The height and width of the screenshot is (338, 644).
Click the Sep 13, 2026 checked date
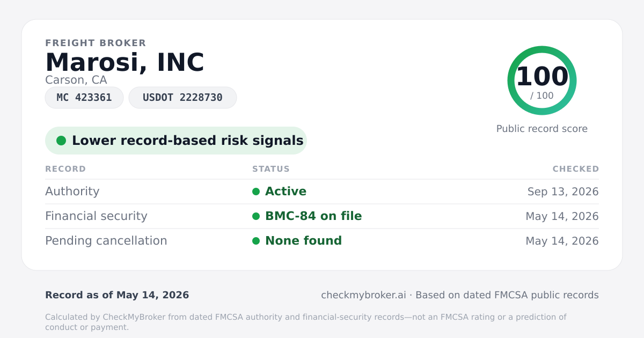563,192
